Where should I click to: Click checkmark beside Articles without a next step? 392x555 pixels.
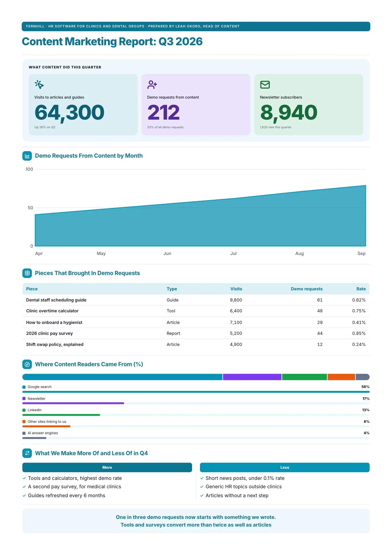[202, 495]
